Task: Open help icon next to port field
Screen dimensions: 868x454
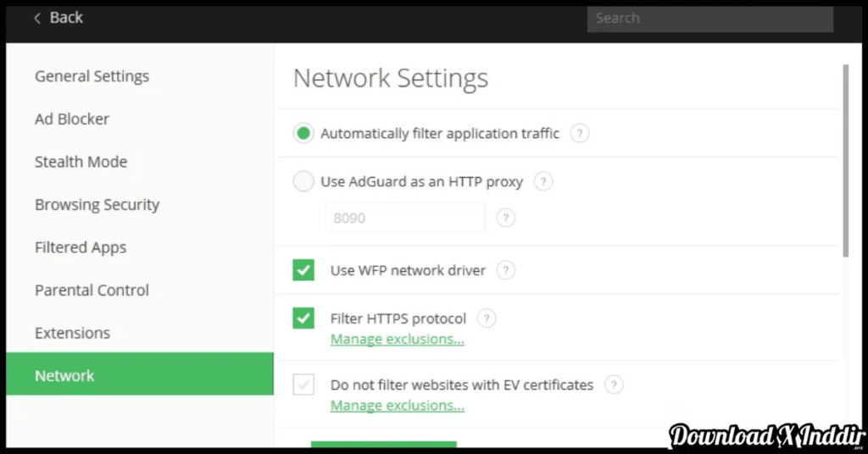Action: [x=505, y=218]
